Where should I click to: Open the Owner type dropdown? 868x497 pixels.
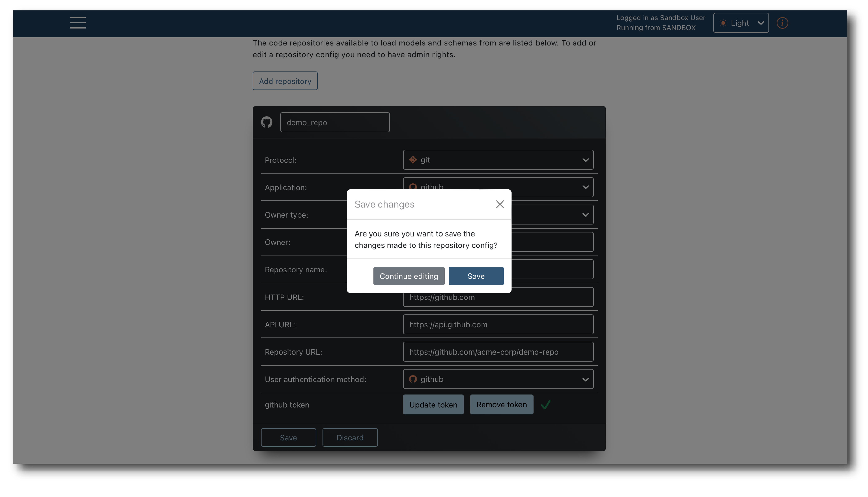click(x=585, y=215)
